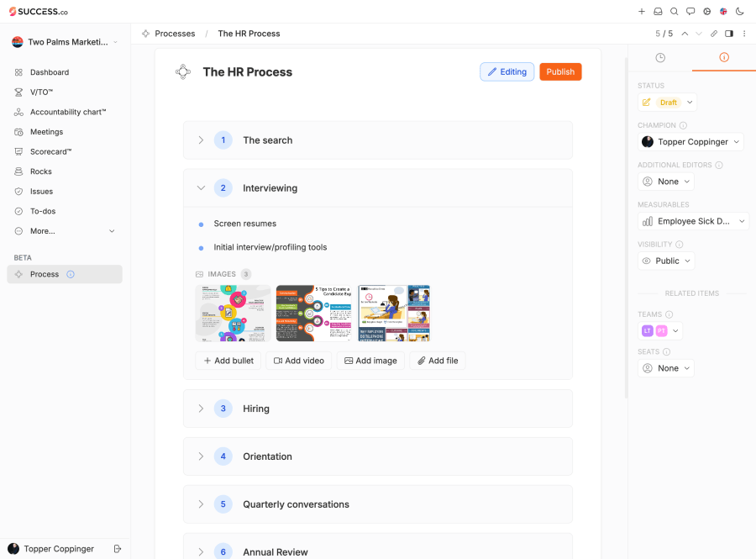
Task: Collapse step 2 Interviewing
Action: [x=201, y=188]
